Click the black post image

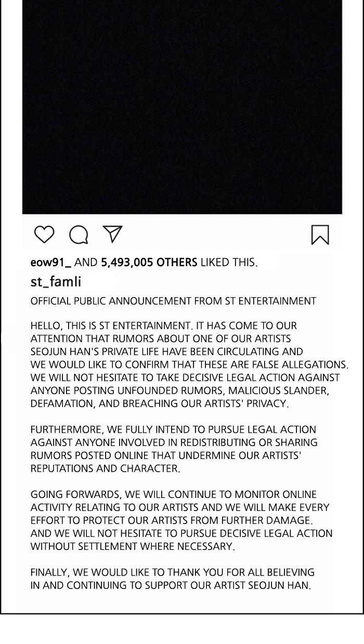(182, 106)
